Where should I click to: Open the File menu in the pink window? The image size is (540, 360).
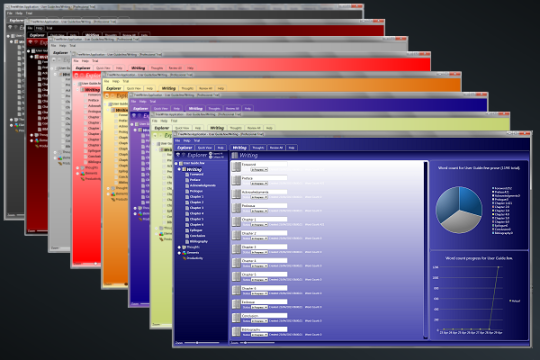click(76, 61)
